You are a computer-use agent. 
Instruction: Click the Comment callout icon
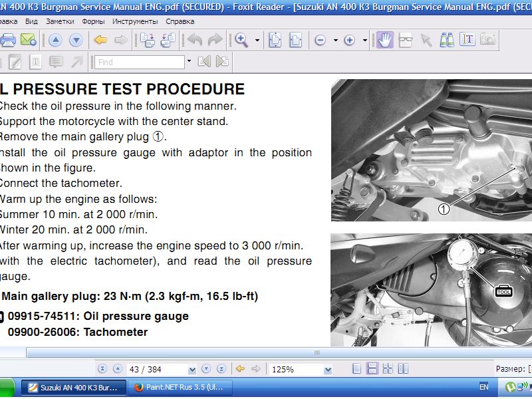point(56,62)
